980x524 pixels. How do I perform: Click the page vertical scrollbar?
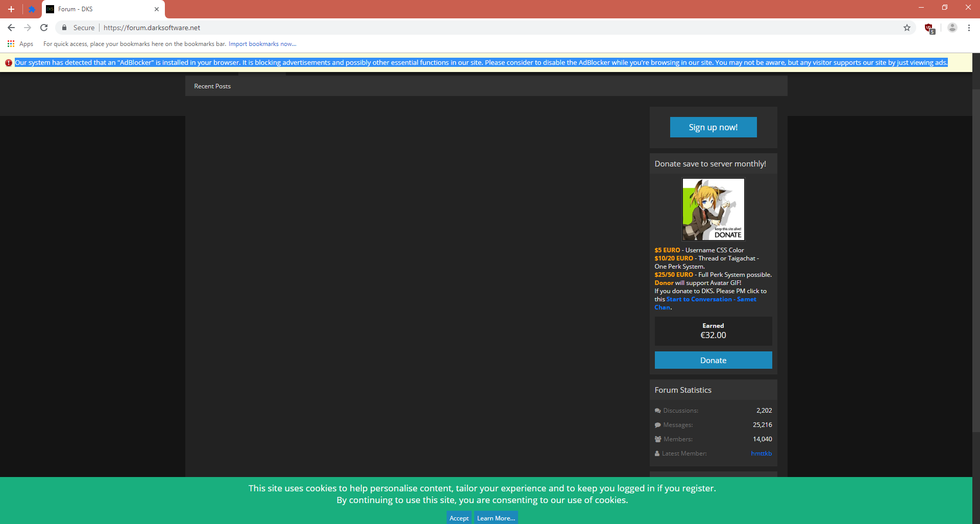tap(976, 260)
